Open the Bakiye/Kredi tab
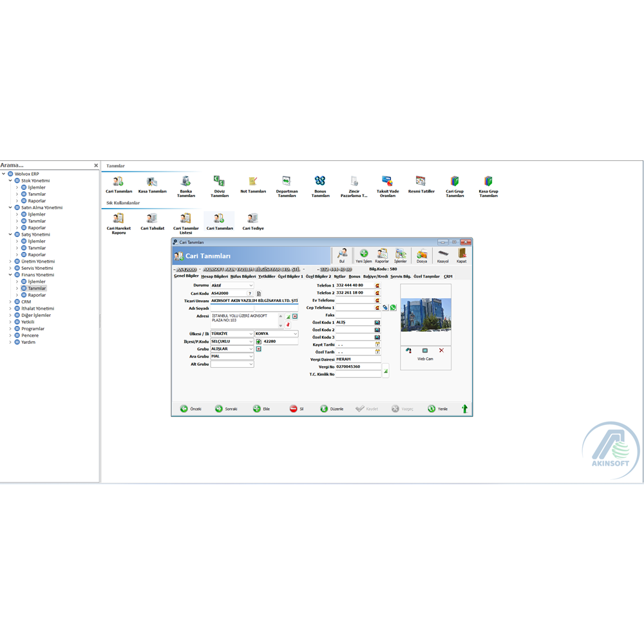Viewport: 644px width, 644px height. tap(377, 276)
